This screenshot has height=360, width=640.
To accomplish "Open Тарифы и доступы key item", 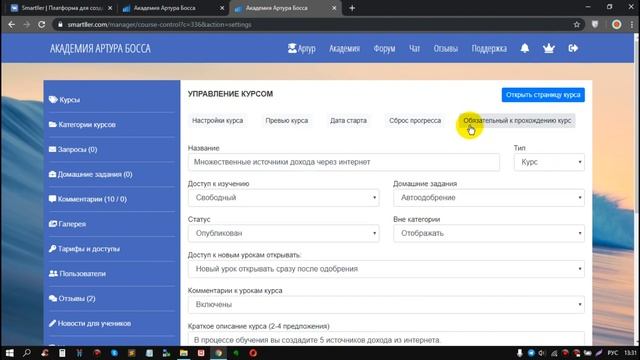I will click(84, 249).
